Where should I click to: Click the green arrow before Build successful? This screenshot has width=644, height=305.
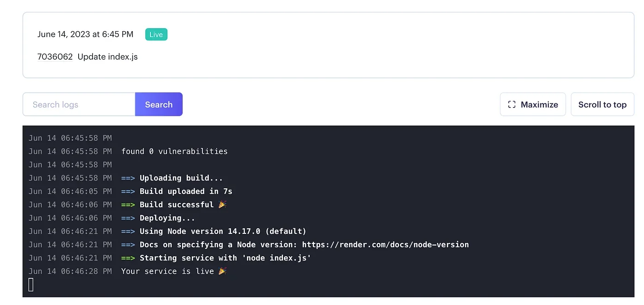click(x=128, y=204)
